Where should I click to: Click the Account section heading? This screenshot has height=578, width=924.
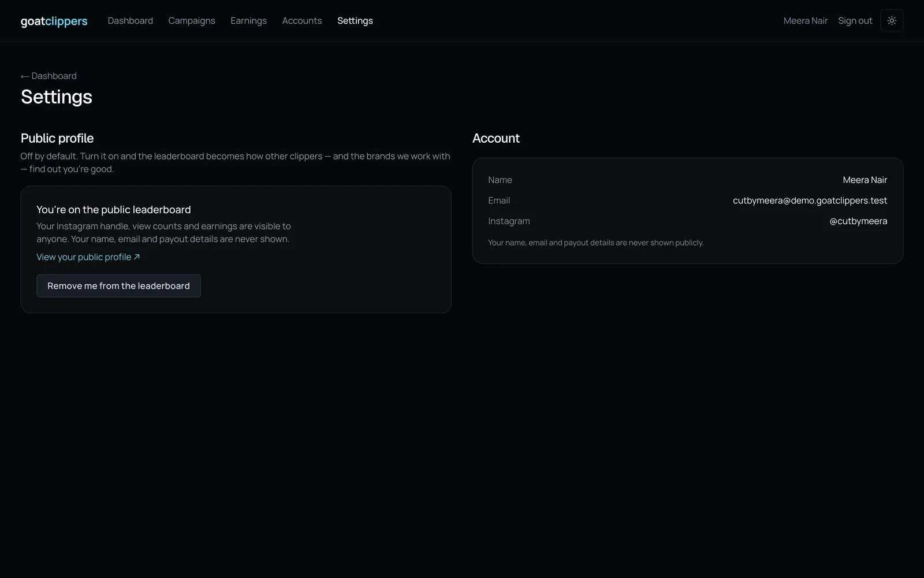[496, 138]
